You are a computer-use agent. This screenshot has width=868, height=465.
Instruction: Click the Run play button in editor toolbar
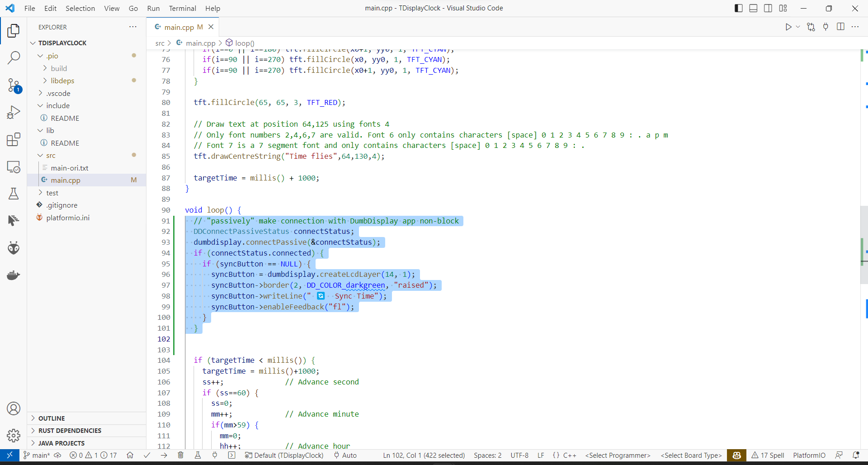pyautogui.click(x=788, y=27)
